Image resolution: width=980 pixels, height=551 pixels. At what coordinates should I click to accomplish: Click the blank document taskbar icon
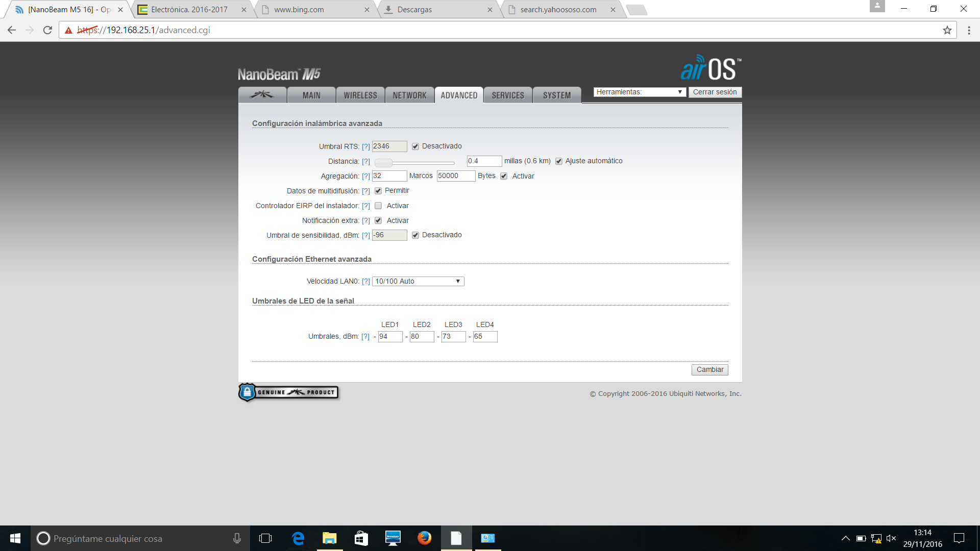tap(456, 538)
